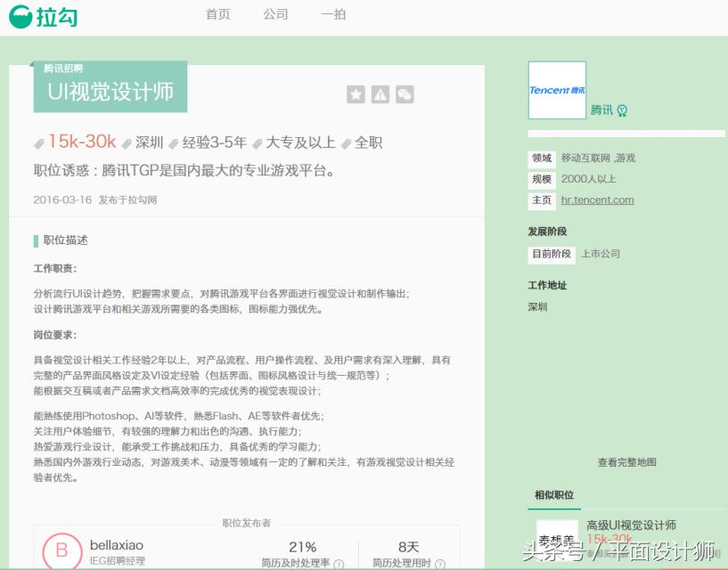Open the 公司 menu item
The image size is (728, 570).
[x=275, y=14]
